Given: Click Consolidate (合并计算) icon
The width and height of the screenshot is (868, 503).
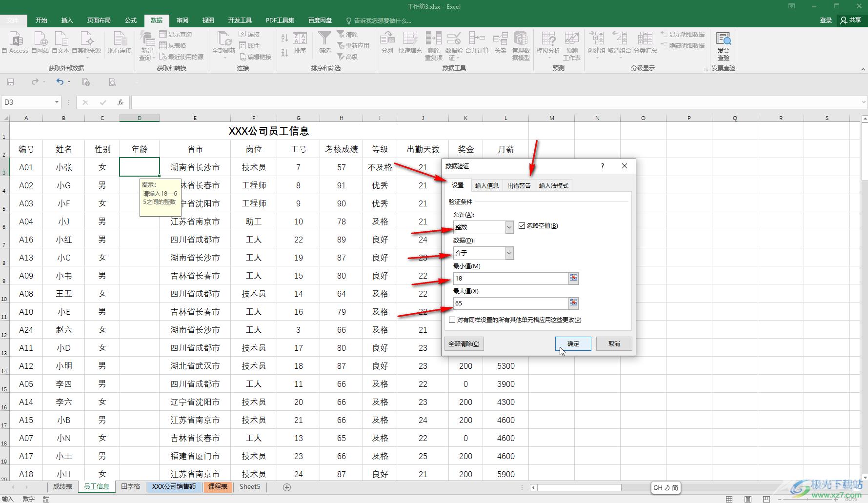Looking at the screenshot, I should (x=477, y=42).
